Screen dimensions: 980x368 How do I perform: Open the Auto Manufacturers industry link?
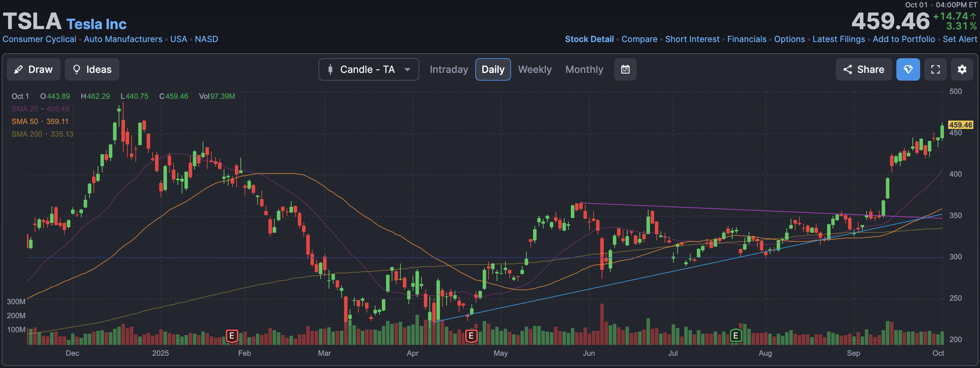click(123, 39)
